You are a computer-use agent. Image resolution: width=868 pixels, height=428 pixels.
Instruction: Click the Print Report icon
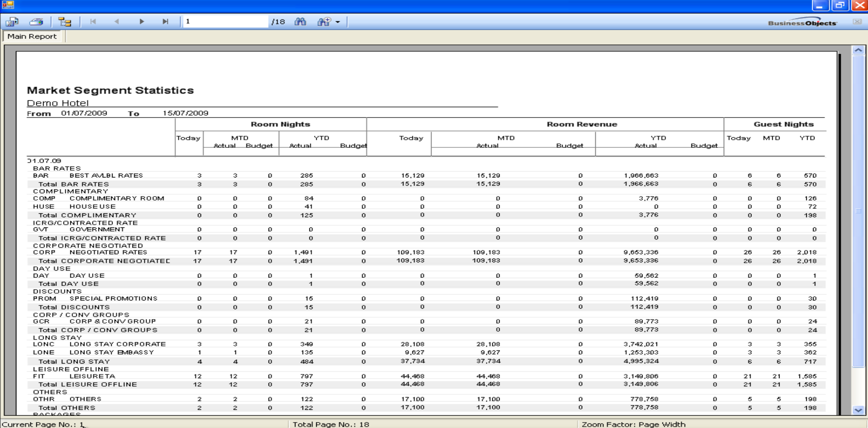coord(36,22)
